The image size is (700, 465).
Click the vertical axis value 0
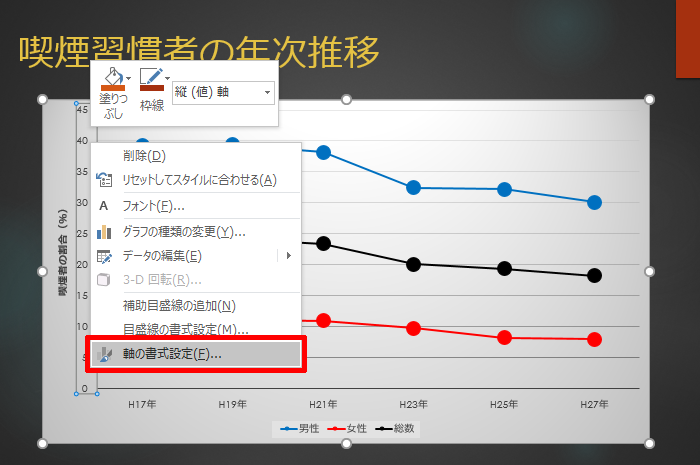tap(84, 389)
